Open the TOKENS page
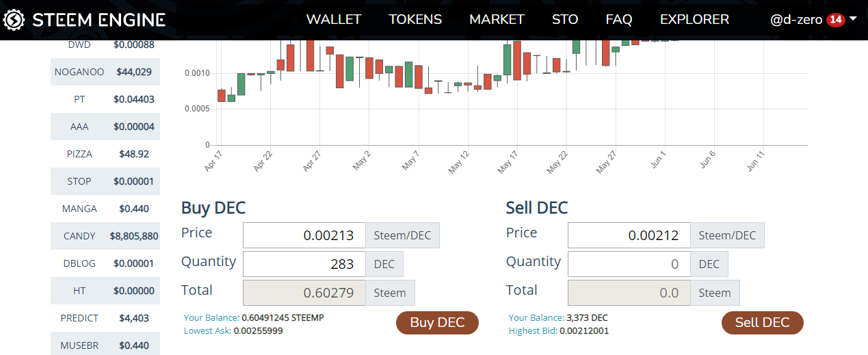 pos(415,20)
